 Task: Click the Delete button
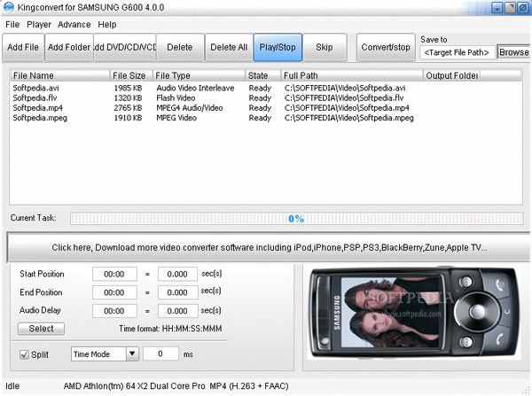point(180,47)
